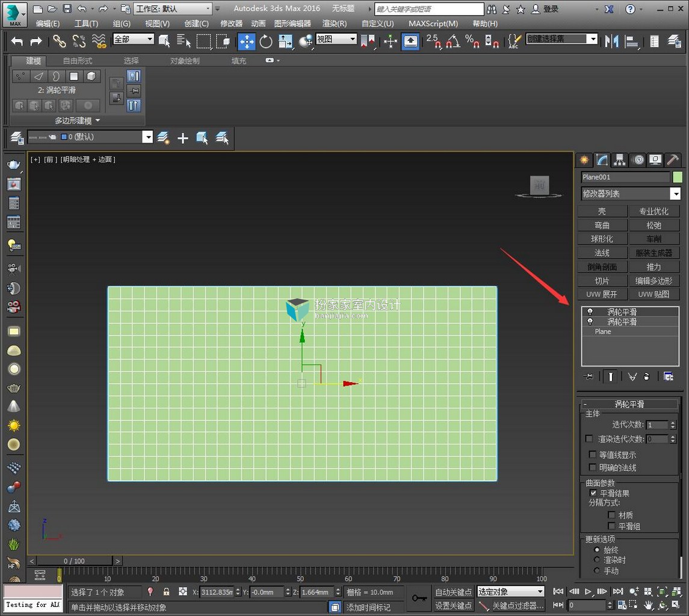
Task: Select the Rotate tool
Action: click(266, 42)
